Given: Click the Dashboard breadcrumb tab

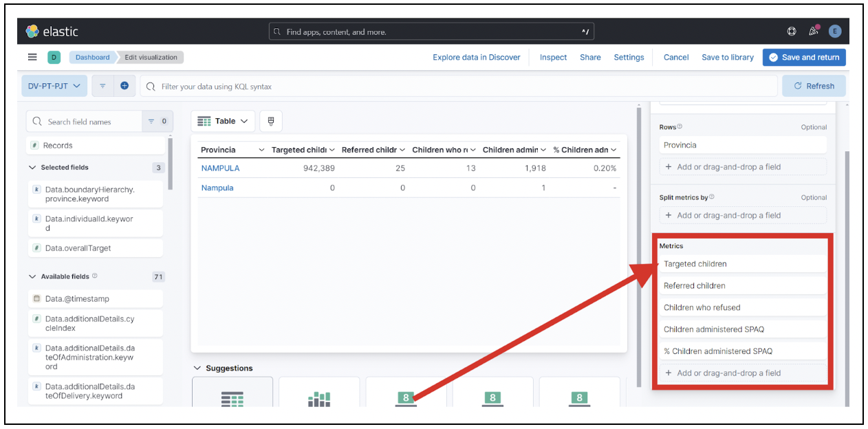Looking at the screenshot, I should coord(92,57).
